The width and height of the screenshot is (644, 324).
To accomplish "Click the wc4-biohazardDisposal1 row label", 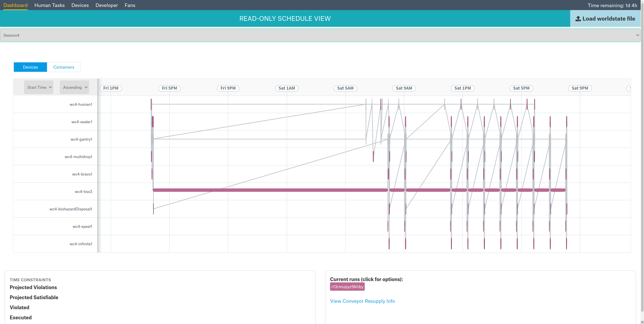I will (71, 209).
